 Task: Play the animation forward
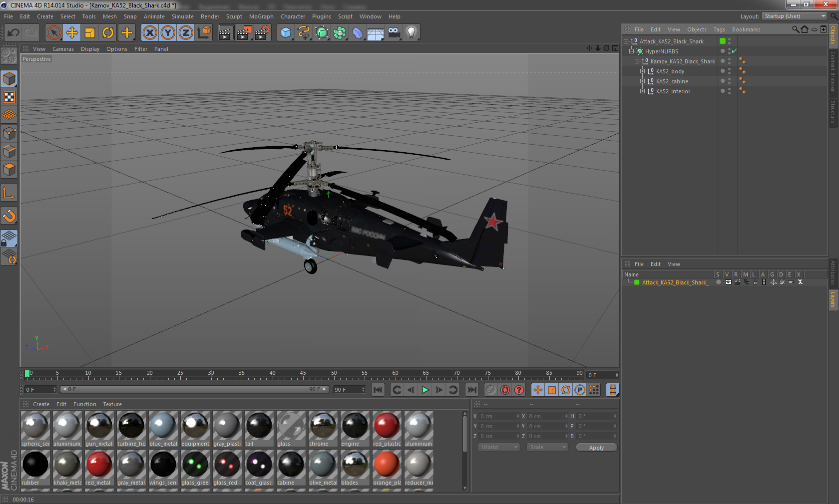point(425,390)
